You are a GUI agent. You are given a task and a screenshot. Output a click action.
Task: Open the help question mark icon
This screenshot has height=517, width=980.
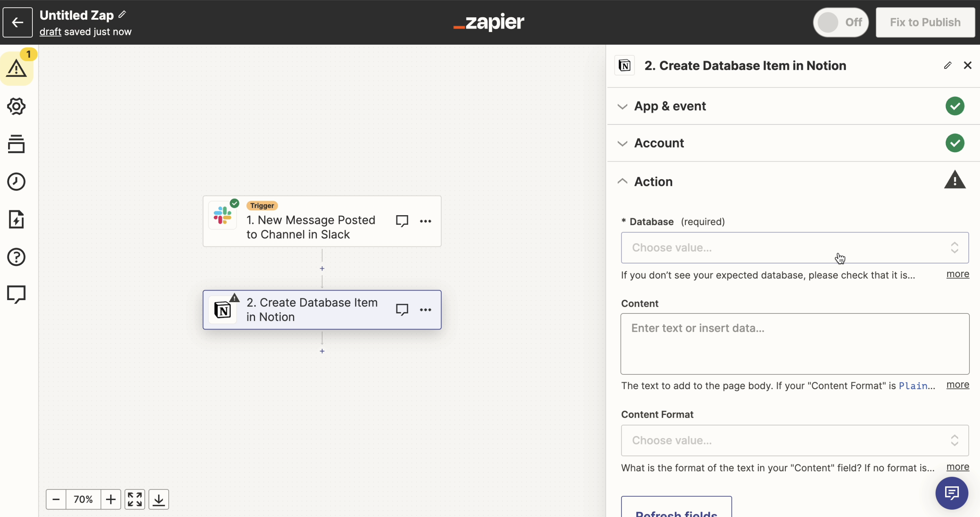click(x=16, y=257)
